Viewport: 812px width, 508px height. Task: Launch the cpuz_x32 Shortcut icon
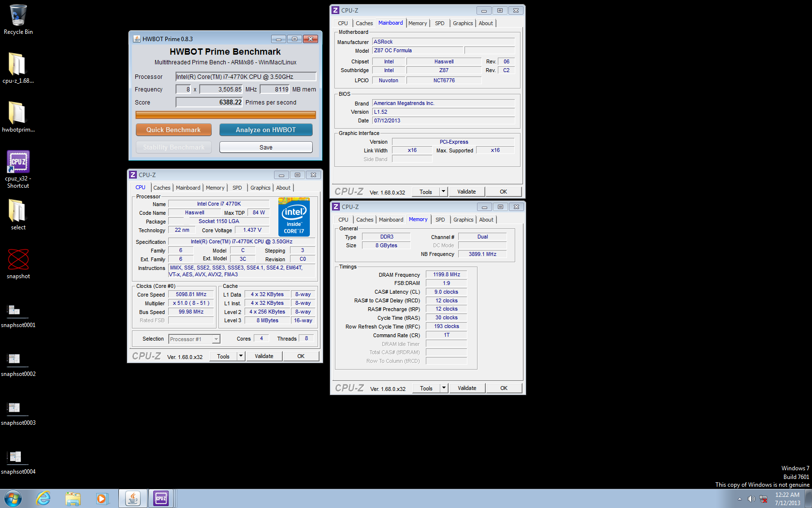pos(18,169)
